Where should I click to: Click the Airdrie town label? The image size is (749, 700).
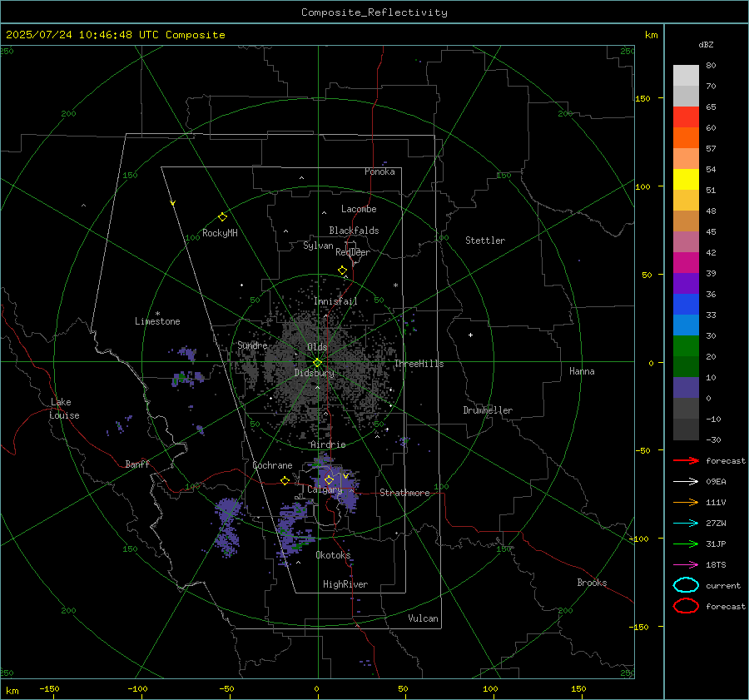[x=328, y=444]
